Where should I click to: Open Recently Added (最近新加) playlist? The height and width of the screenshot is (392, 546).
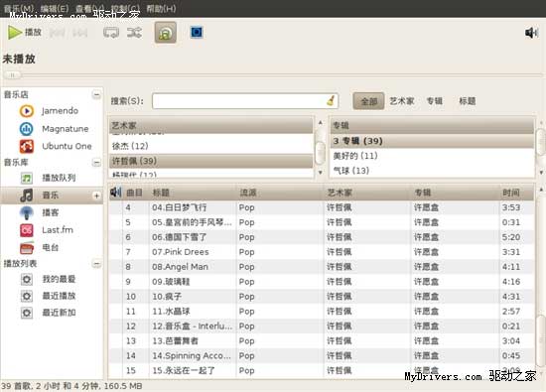pyautogui.click(x=48, y=313)
